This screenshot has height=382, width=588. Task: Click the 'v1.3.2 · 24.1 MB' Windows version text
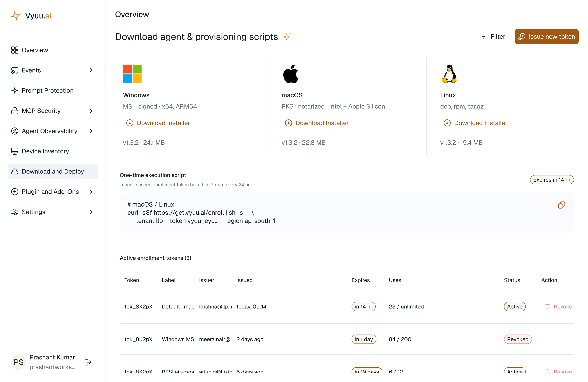click(144, 143)
